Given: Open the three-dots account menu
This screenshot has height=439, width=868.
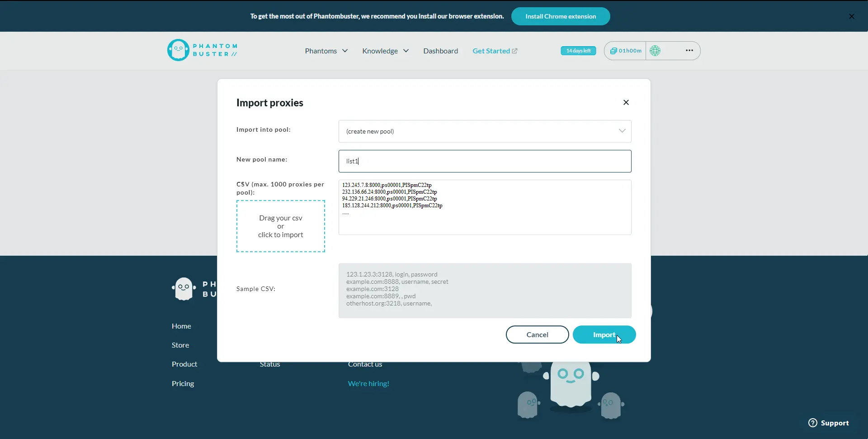Looking at the screenshot, I should click(x=689, y=51).
